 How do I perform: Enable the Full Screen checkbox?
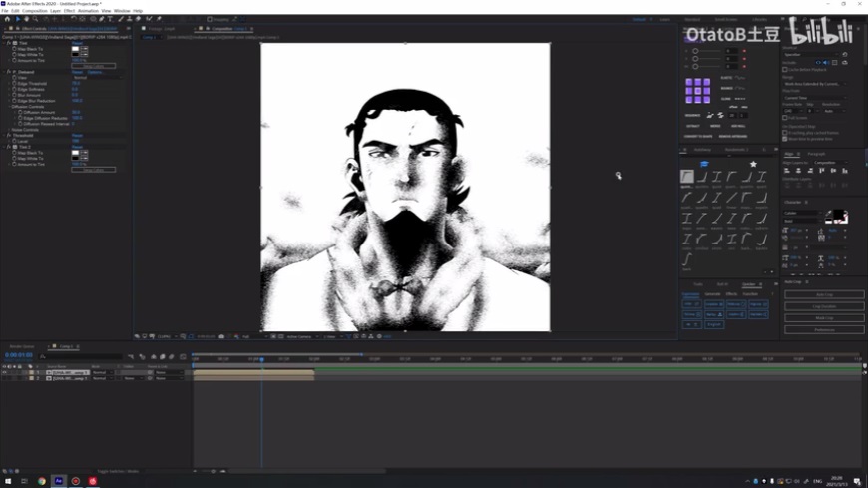[785, 118]
